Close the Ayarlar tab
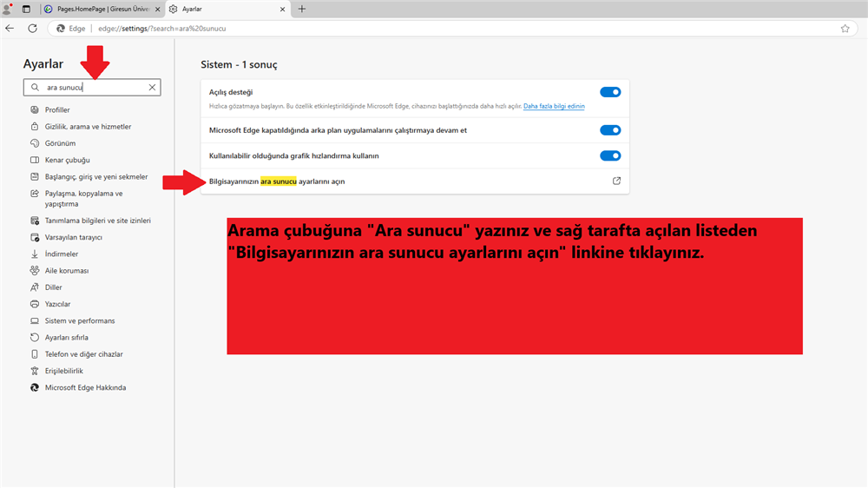The height and width of the screenshot is (488, 868). (284, 9)
